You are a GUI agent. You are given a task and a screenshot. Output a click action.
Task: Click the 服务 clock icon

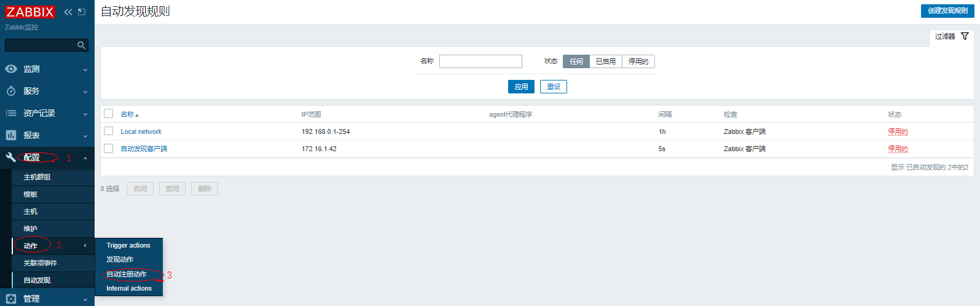pos(11,91)
